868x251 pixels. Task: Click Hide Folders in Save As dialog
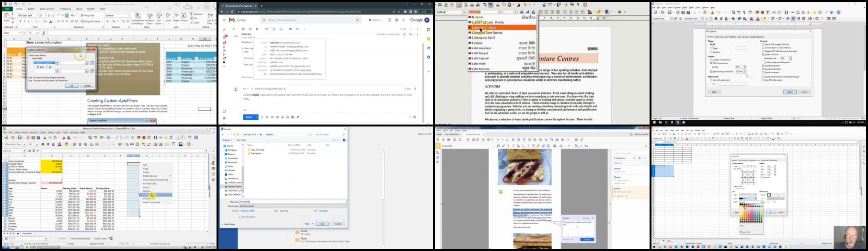pyautogui.click(x=228, y=224)
